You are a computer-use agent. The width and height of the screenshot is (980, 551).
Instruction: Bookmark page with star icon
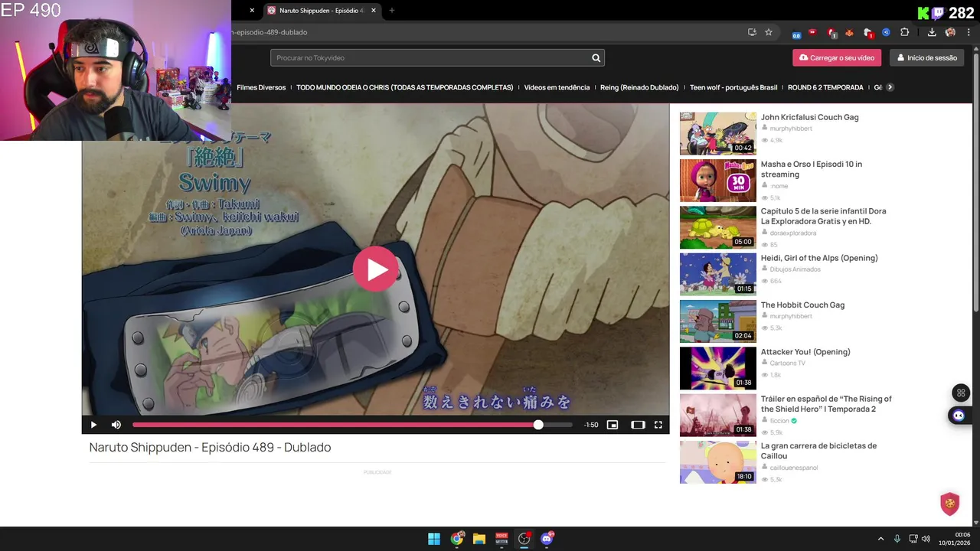769,32
